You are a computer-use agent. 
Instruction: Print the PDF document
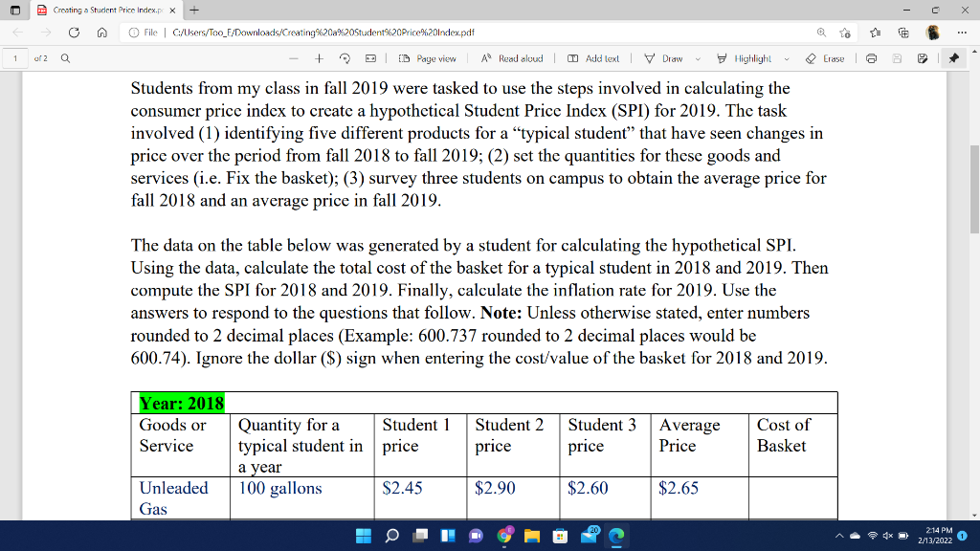tap(871, 59)
